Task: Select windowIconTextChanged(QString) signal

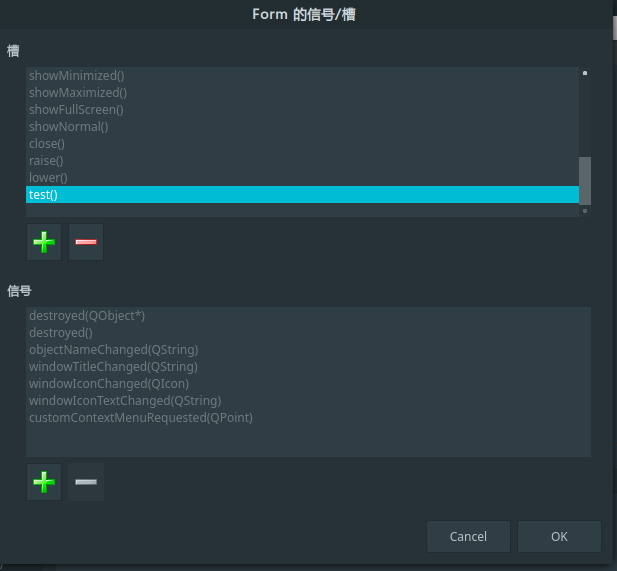Action: point(308,401)
